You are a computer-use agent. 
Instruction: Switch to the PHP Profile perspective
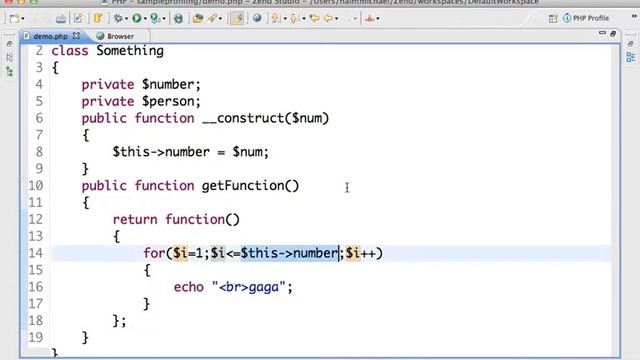tap(586, 18)
